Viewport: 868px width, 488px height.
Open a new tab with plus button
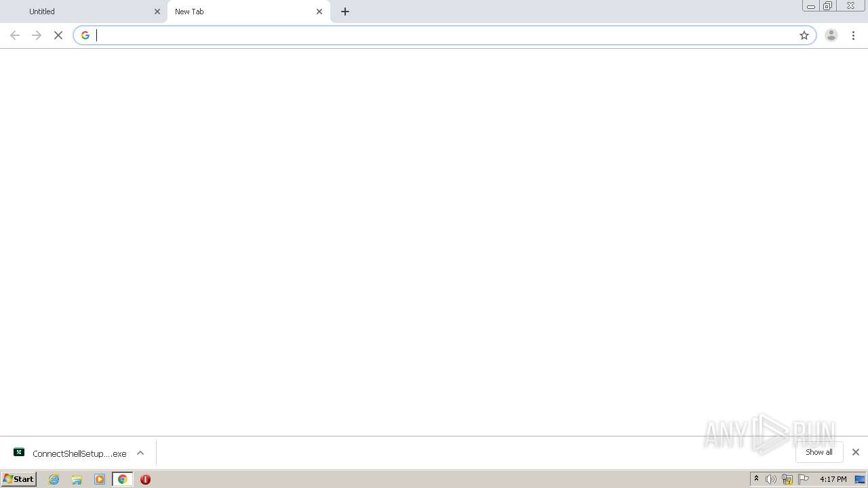[345, 12]
